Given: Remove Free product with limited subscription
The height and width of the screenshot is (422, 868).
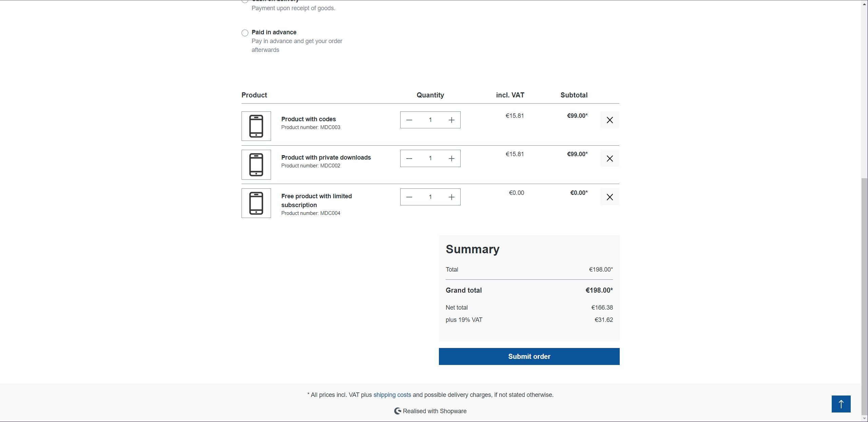Looking at the screenshot, I should [610, 197].
